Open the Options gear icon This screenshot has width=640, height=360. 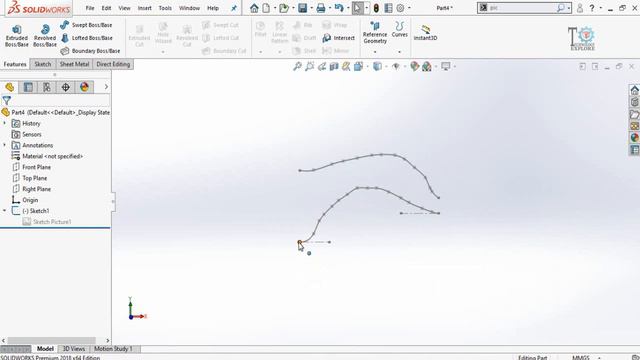[400, 8]
